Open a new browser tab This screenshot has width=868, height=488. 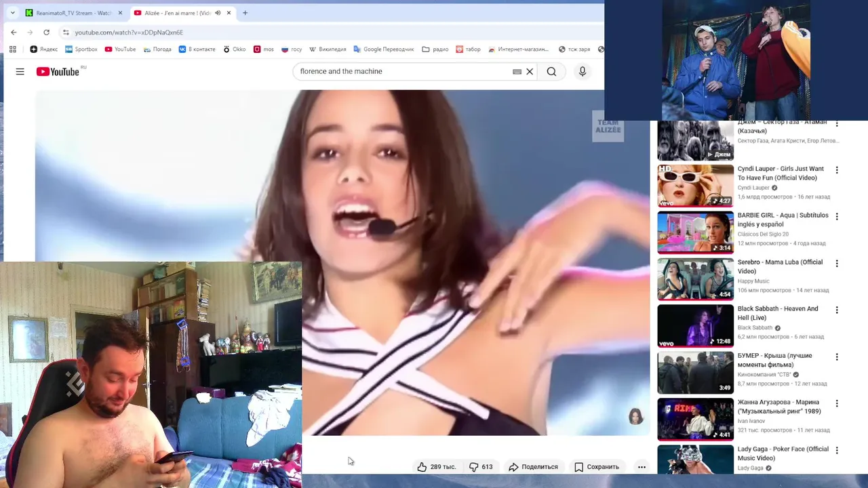click(x=245, y=13)
